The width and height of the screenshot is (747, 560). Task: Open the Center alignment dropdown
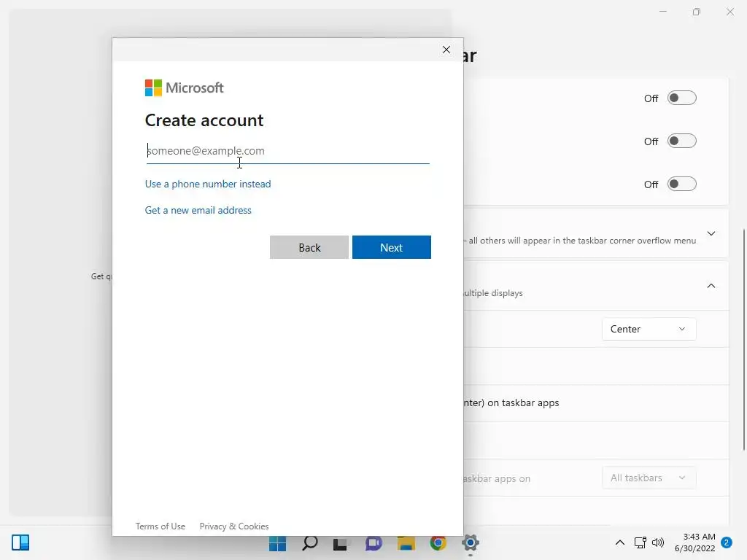pos(649,329)
